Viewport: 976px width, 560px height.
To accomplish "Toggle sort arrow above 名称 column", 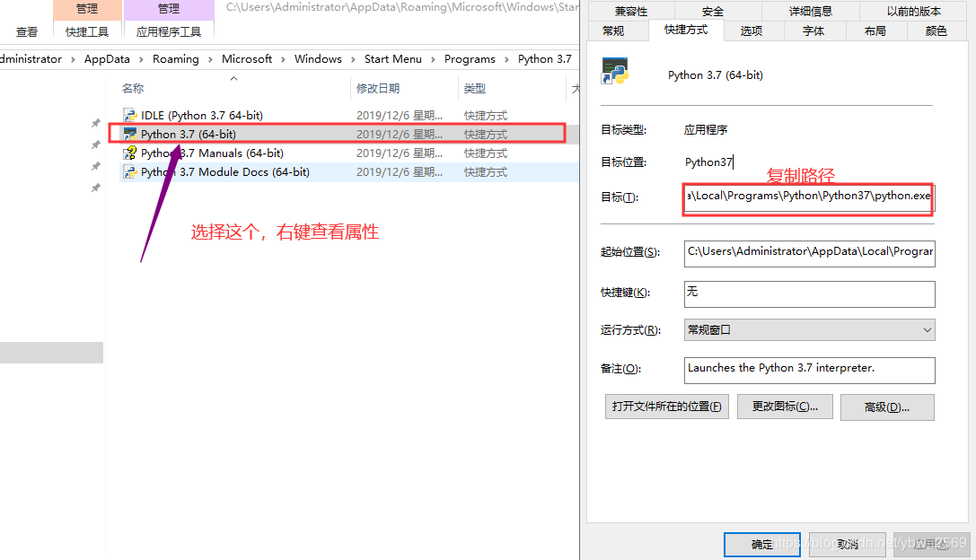I will pos(234,78).
